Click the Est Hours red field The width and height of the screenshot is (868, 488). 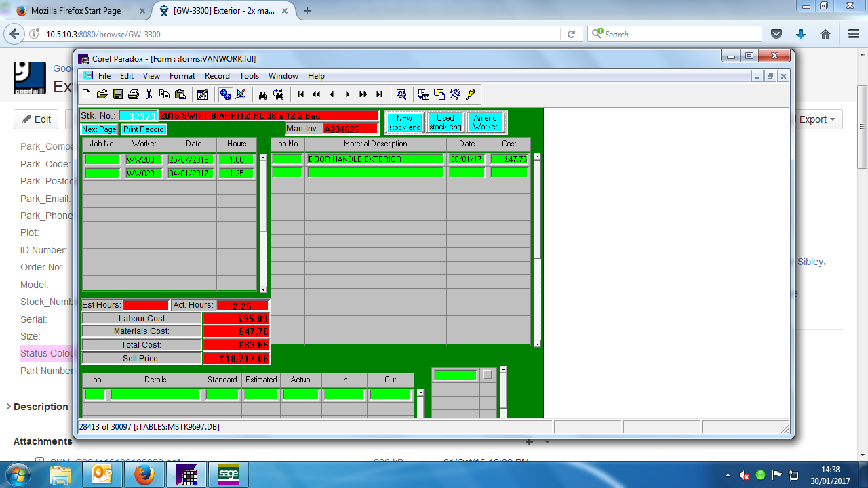[x=146, y=305]
